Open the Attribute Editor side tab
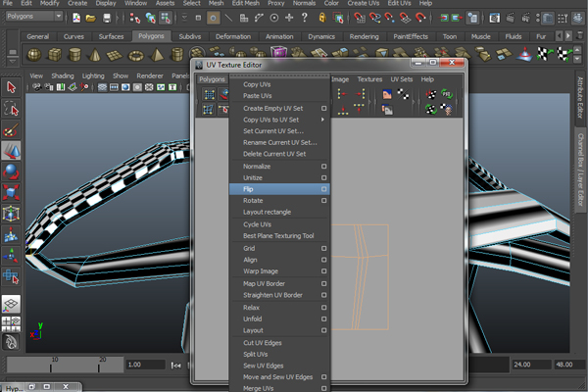The width and height of the screenshot is (588, 392). pyautogui.click(x=580, y=98)
